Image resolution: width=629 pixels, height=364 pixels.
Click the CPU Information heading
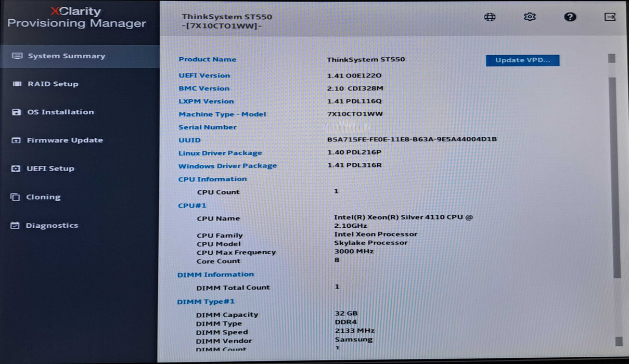point(212,179)
